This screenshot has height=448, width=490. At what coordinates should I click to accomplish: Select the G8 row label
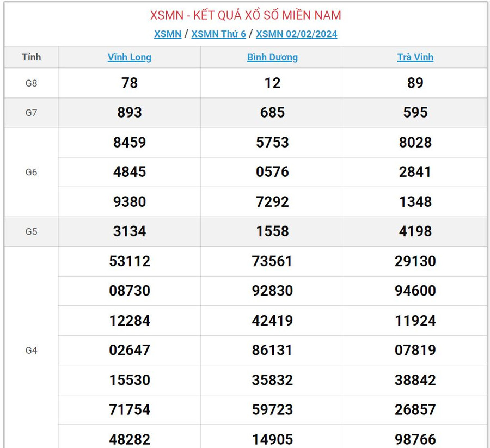point(31,83)
